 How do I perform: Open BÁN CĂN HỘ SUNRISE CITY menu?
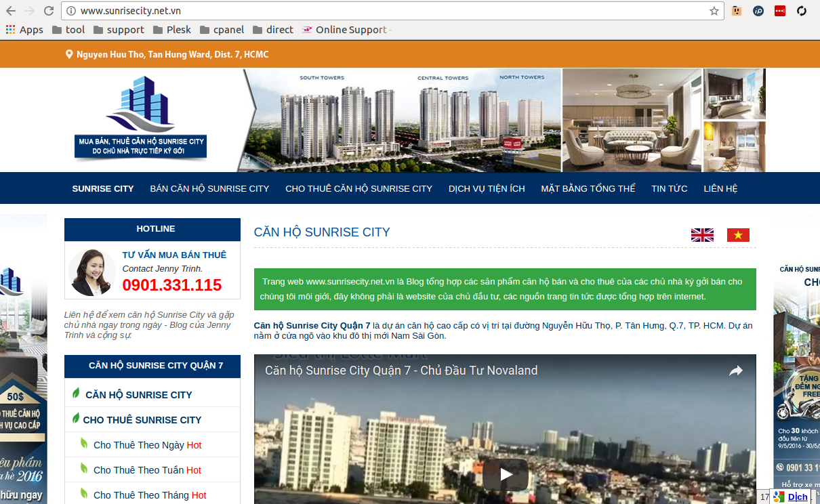click(209, 188)
